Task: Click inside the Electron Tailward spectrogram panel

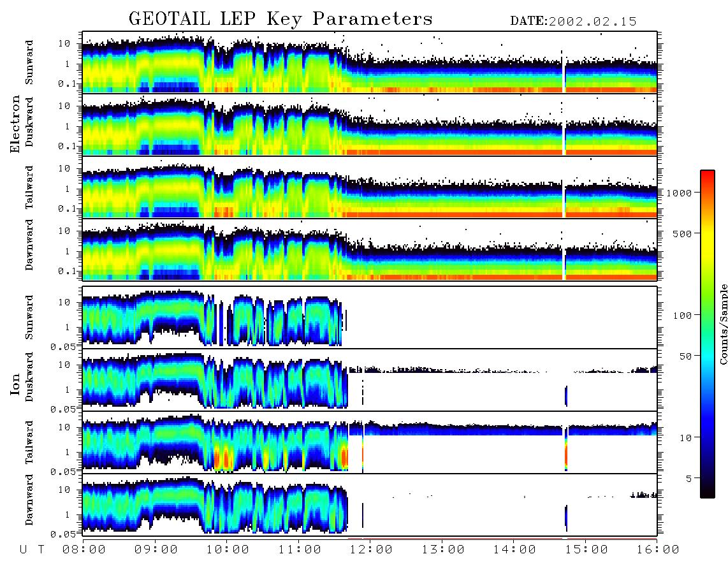Action: point(370,187)
